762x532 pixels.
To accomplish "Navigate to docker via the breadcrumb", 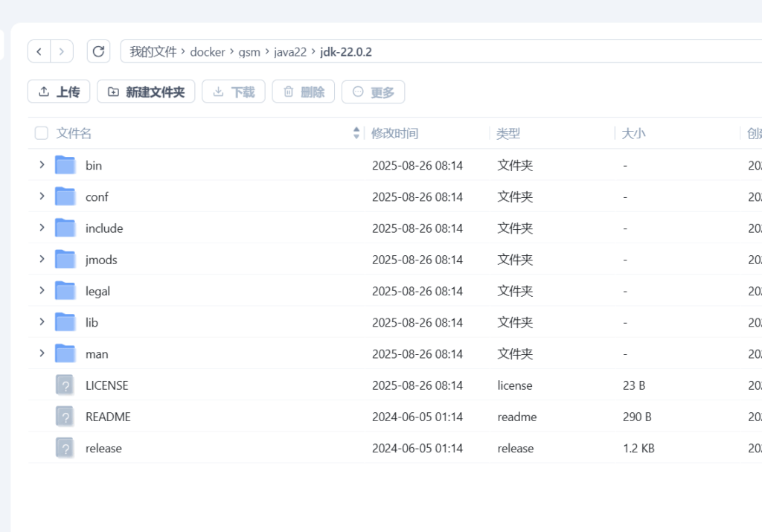I will click(x=207, y=51).
